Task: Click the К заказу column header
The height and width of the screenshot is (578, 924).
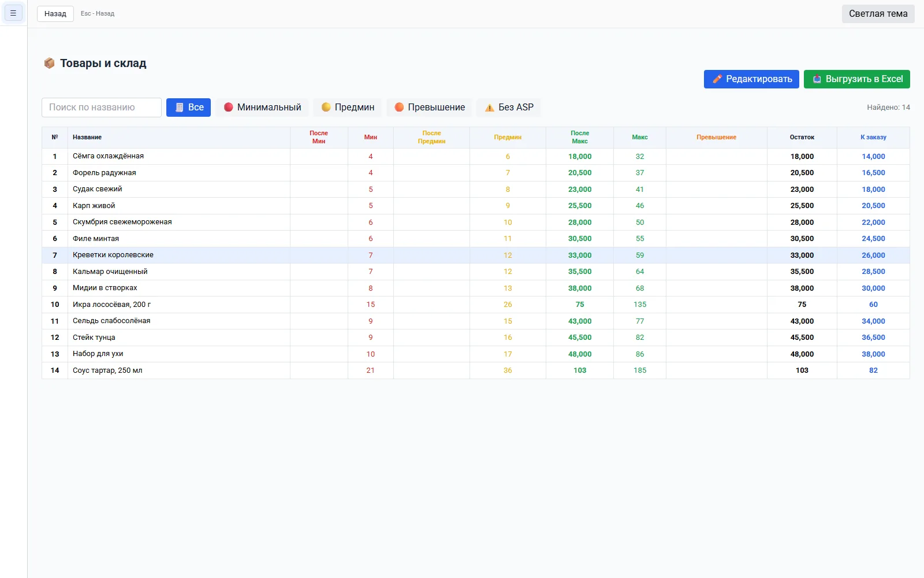Action: tap(873, 138)
